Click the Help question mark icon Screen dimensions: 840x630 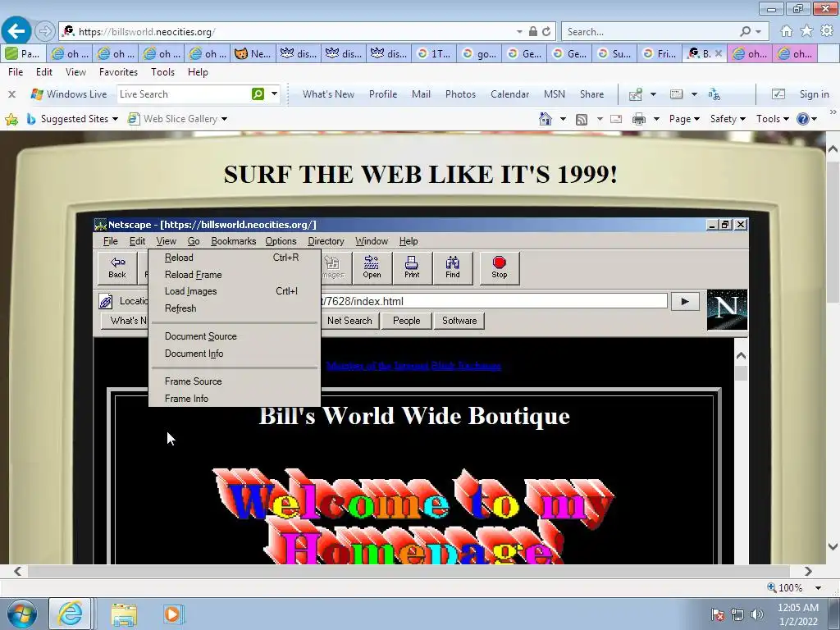(x=802, y=119)
